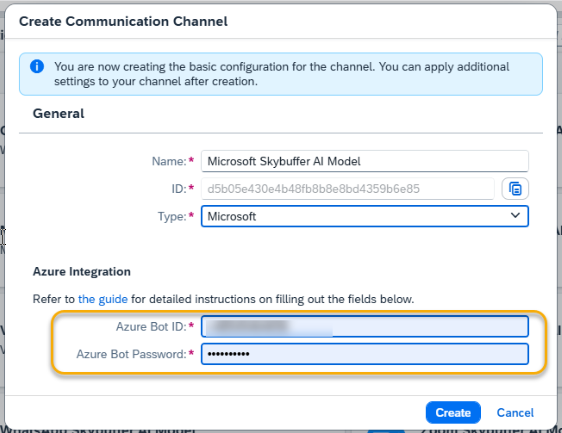Viewport: 562px width, 433px height.
Task: Click the Name field label
Action: pyautogui.click(x=169, y=161)
